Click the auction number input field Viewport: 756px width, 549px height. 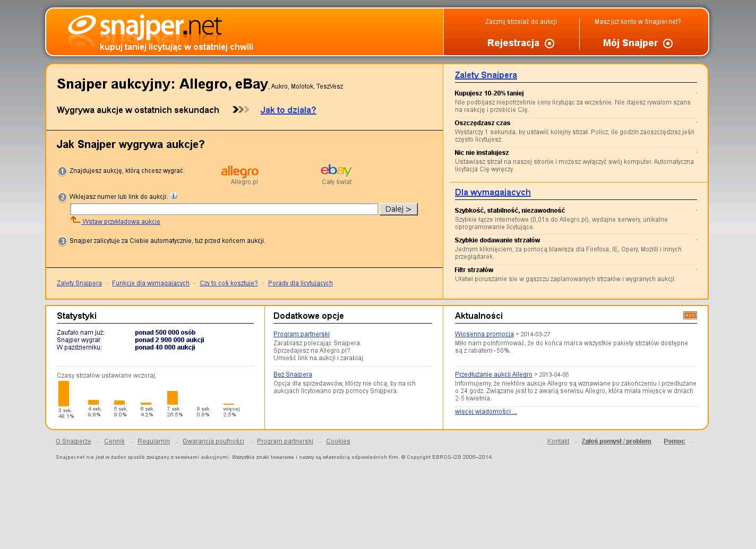[x=224, y=209]
